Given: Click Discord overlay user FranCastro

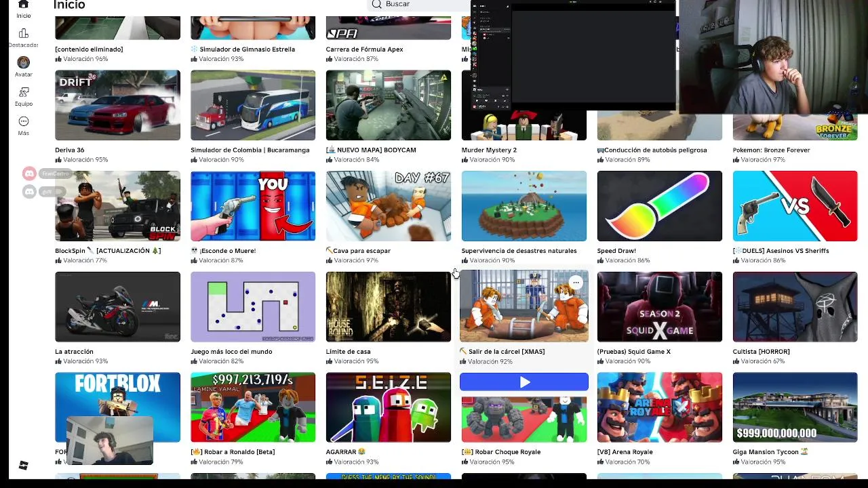Looking at the screenshot, I should [x=47, y=174].
